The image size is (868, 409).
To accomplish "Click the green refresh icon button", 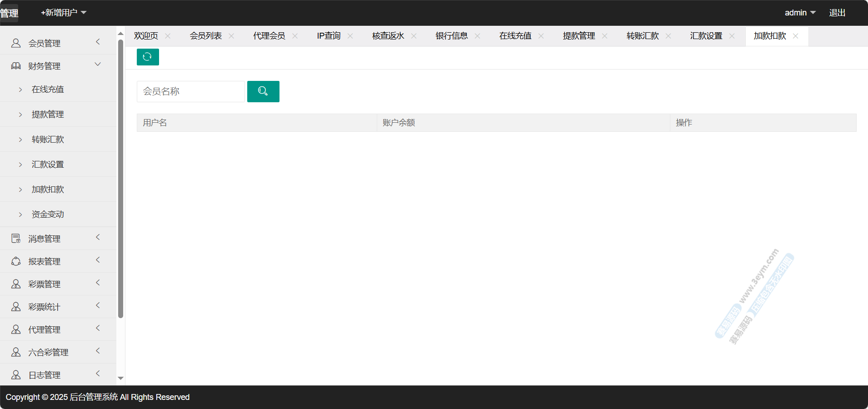I will coord(148,57).
